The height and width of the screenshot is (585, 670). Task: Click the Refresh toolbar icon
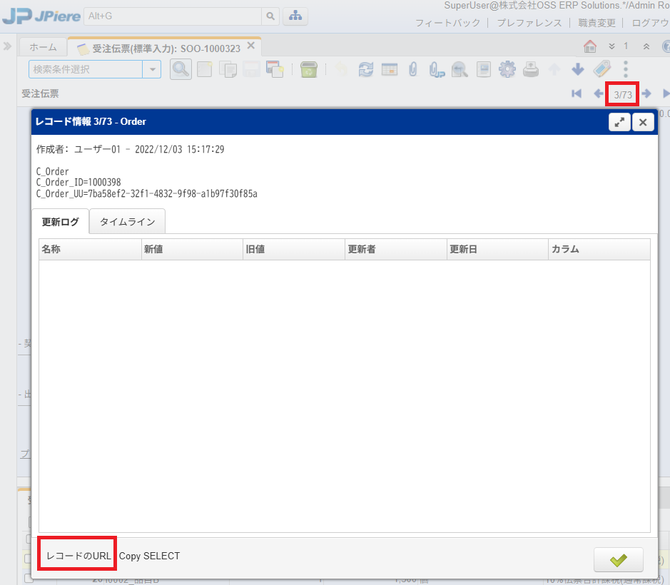[366, 69]
